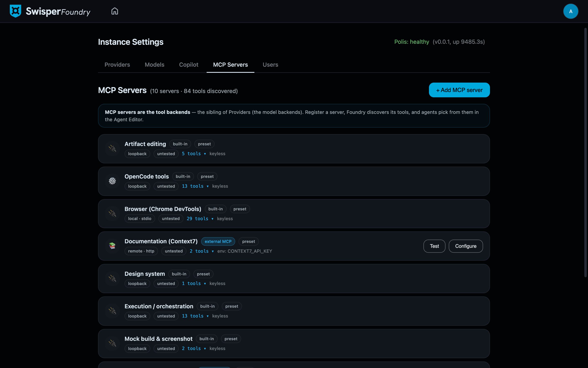Switch to the Models tab

155,65
